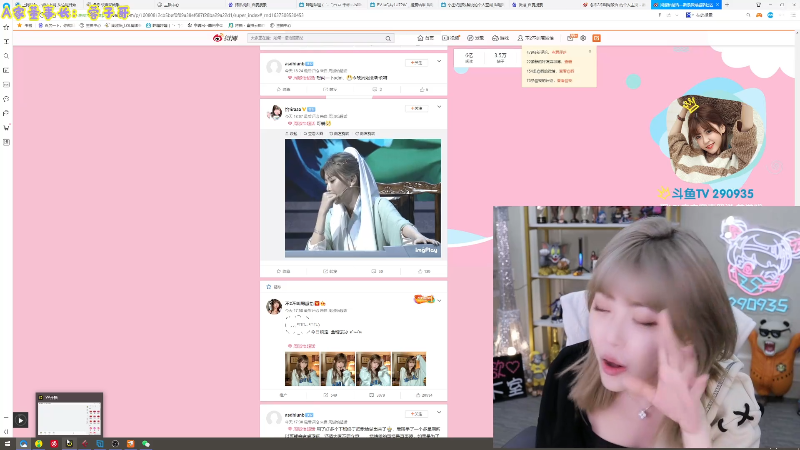Click the orange compose-post button in the header

coord(596,38)
